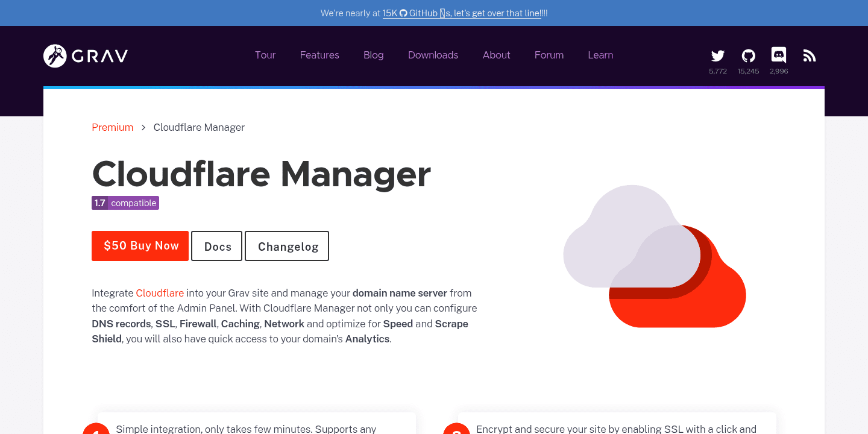Expand the breadcrumb chevron after Premium

tap(143, 127)
